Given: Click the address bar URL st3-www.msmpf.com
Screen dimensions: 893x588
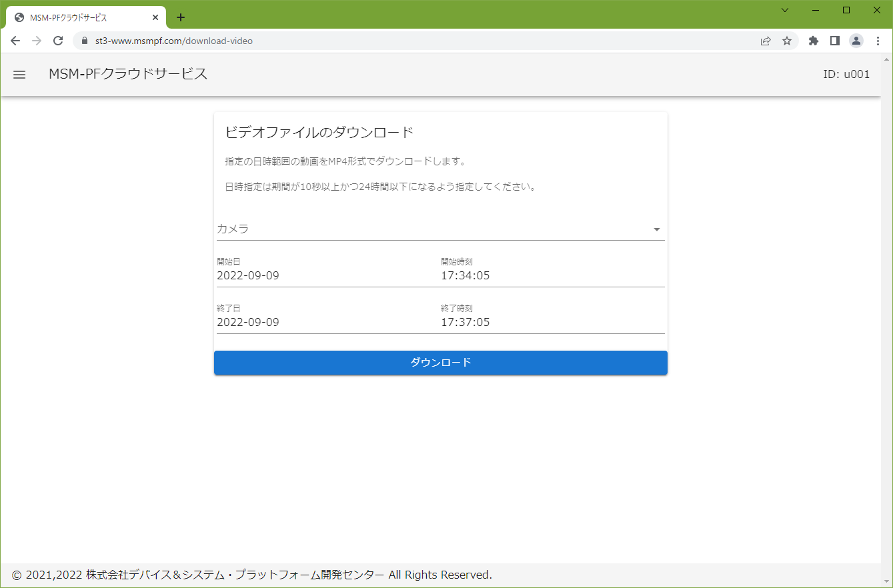Looking at the screenshot, I should click(173, 41).
